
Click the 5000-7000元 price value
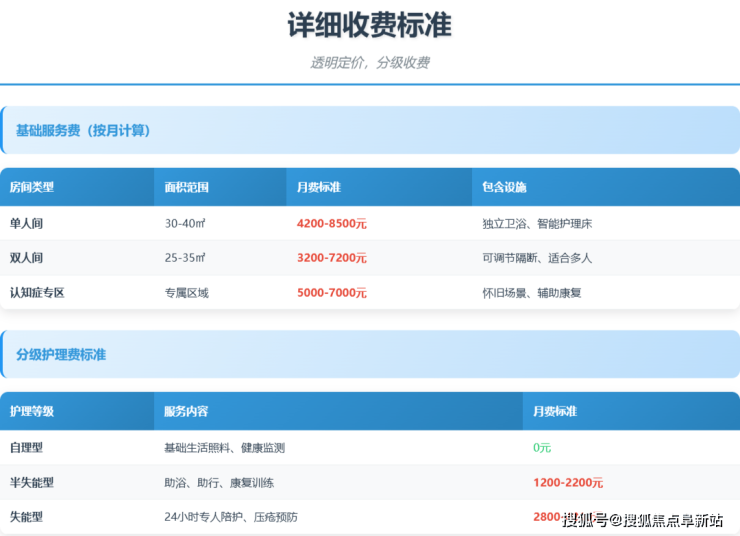pos(332,293)
